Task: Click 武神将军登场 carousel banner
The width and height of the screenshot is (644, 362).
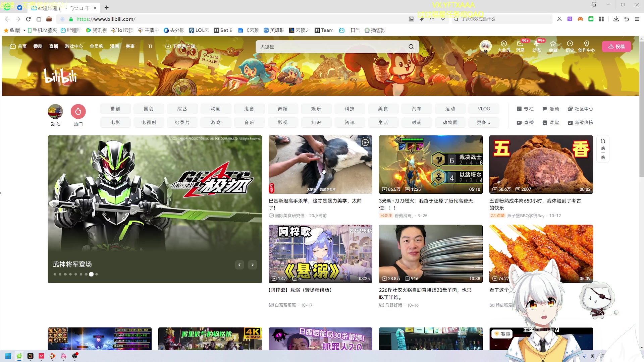Action: click(155, 209)
